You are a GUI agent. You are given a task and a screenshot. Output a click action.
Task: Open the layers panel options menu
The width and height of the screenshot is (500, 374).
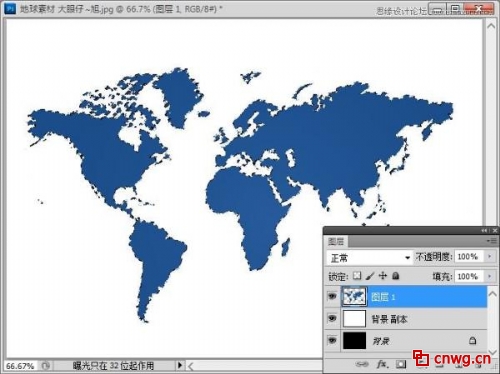click(x=492, y=241)
